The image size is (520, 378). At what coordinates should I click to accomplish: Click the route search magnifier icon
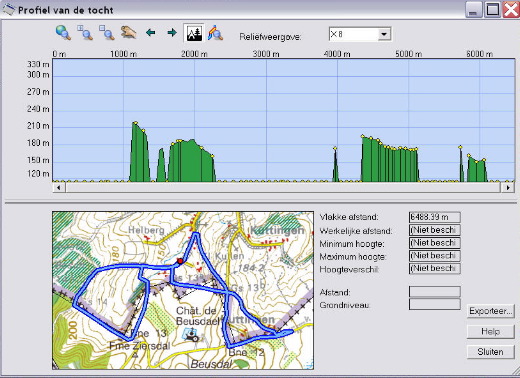tap(215, 33)
